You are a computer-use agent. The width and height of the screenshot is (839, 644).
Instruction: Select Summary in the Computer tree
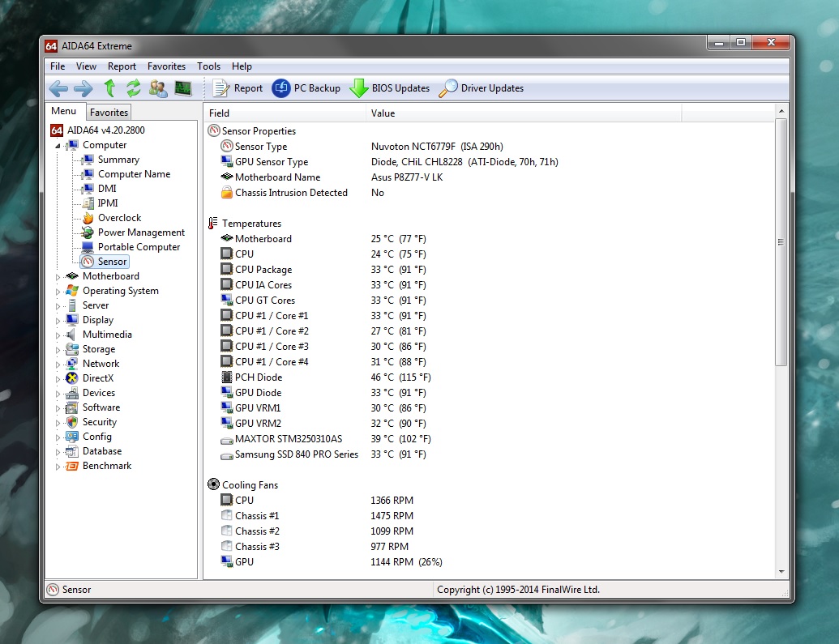tap(118, 160)
